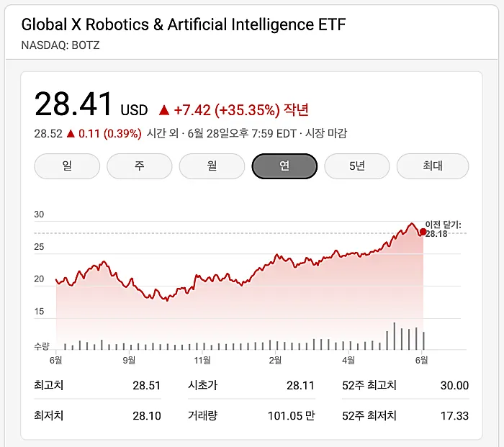Image resolution: width=504 pixels, height=447 pixels.
Task: Click the 52주 최고치 value 30.00
Action: point(454,386)
